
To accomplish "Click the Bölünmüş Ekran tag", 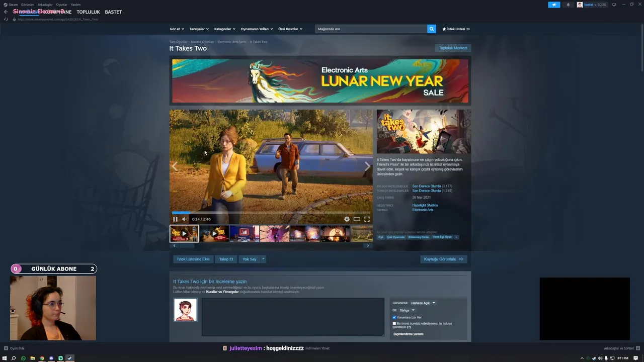I will point(419,237).
